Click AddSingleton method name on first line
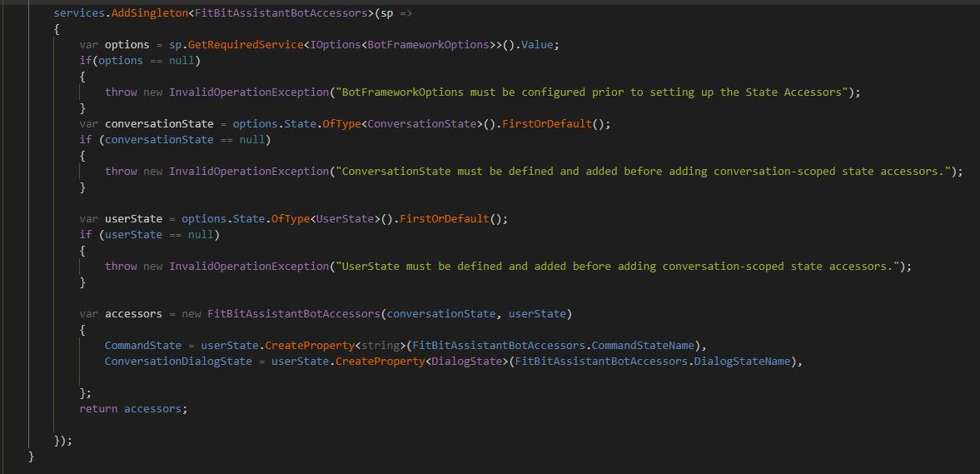 tap(149, 13)
